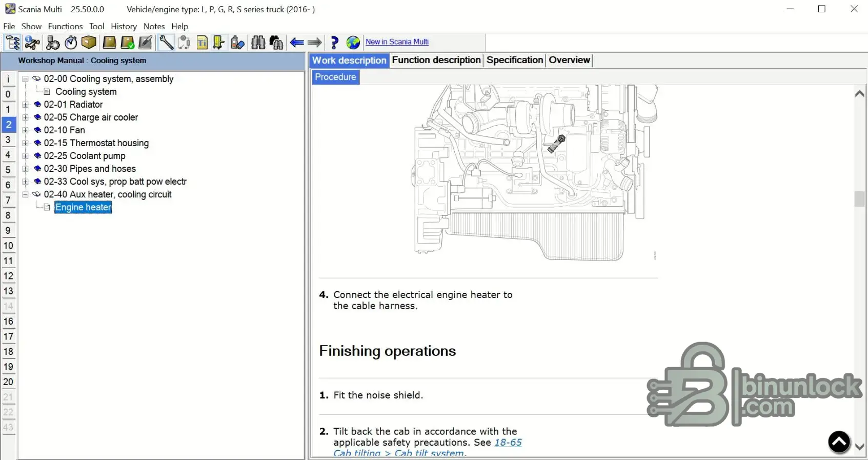The image size is (868, 460).
Task: Click the yellow trolley icon
Action: coord(219,43)
